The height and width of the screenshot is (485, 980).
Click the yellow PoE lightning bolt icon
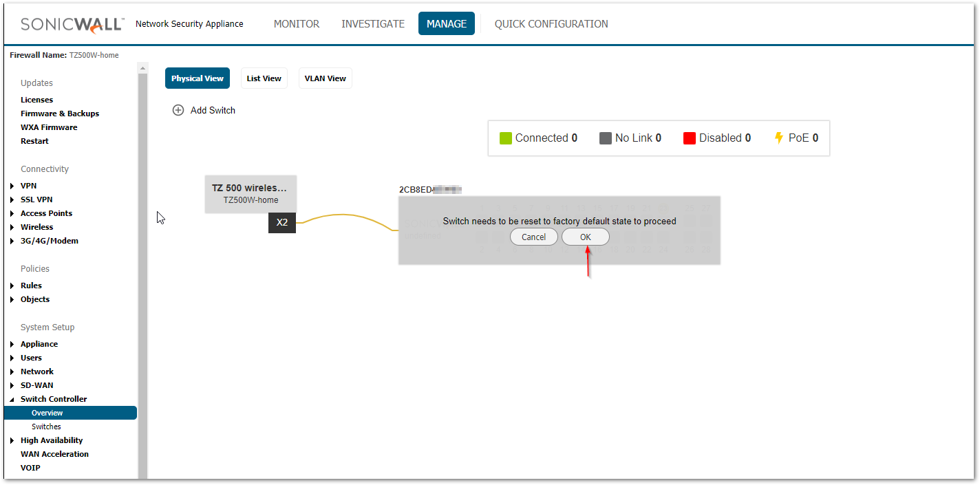(779, 138)
